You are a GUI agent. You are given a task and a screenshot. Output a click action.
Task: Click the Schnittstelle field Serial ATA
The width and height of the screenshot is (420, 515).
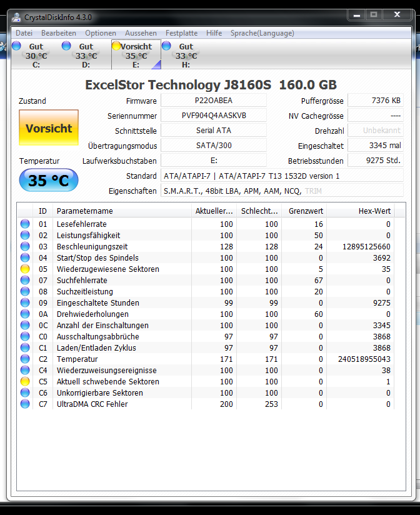click(214, 131)
